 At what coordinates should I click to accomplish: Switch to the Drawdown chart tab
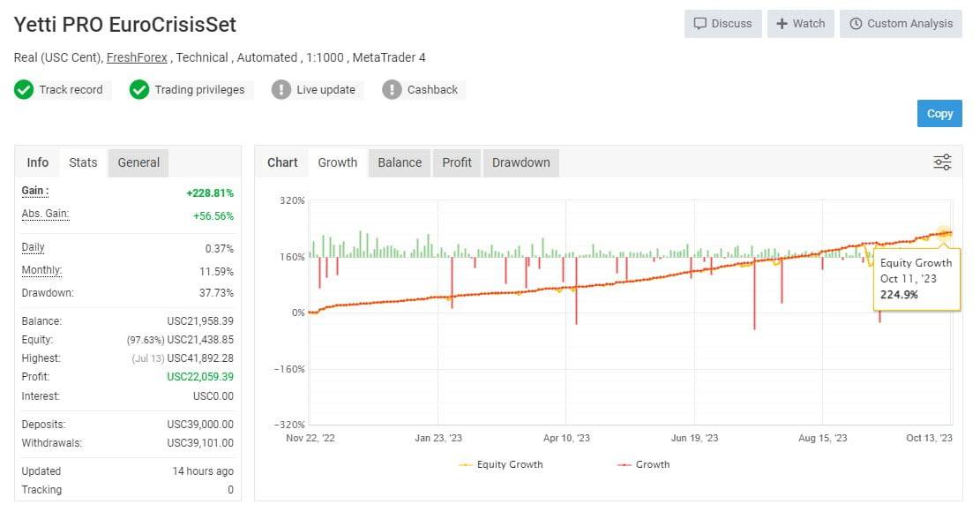tap(520, 162)
